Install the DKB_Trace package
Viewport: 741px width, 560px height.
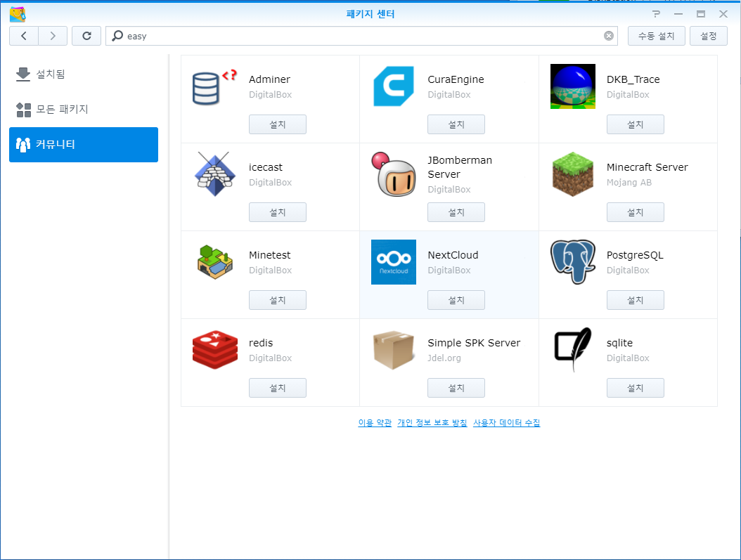[x=635, y=124]
